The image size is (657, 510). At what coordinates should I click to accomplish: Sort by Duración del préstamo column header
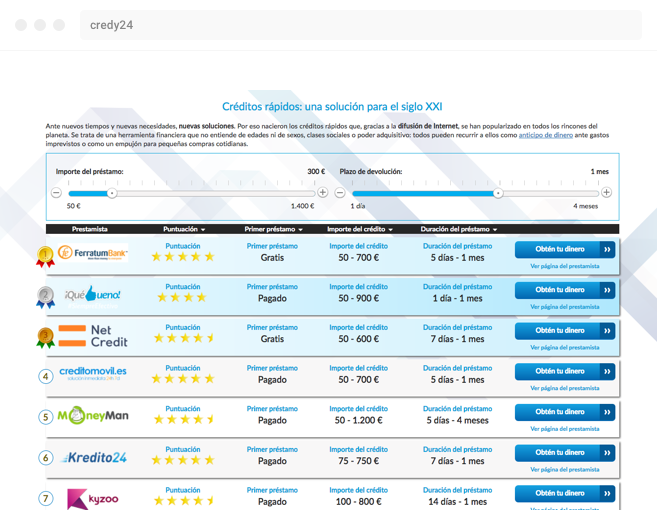[458, 229]
